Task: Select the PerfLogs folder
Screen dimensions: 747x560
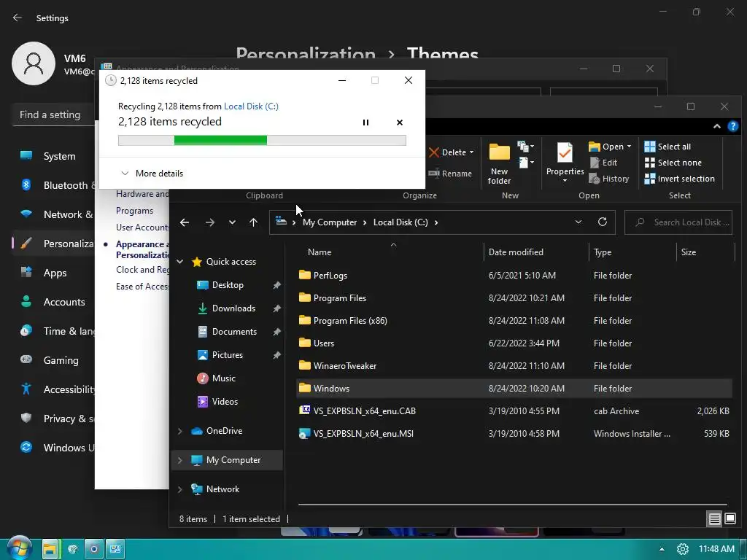Action: pos(330,275)
